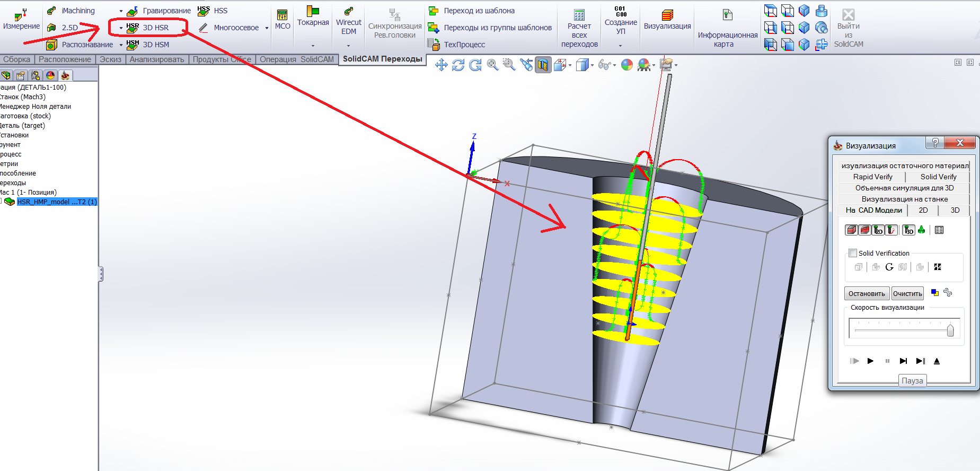Viewport: 980px width, 471px height.
Task: Open the SolidCAM manager panel tab icon
Action: tap(65, 75)
